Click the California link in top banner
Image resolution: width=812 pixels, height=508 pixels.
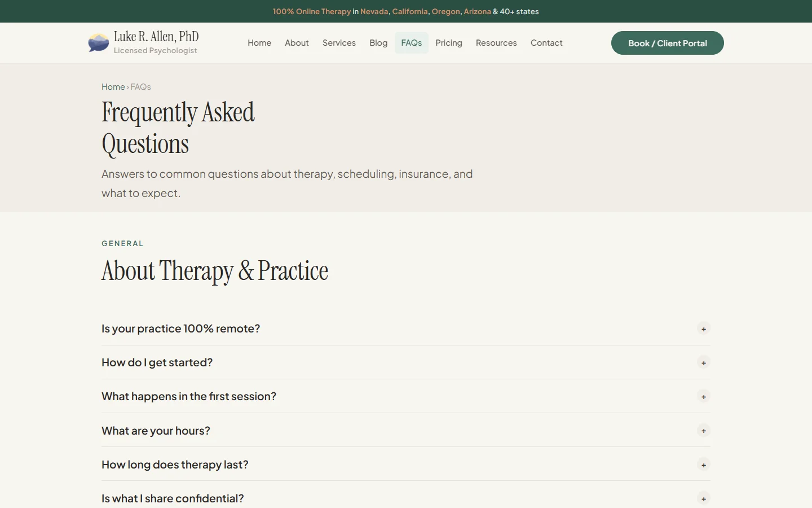coord(410,11)
